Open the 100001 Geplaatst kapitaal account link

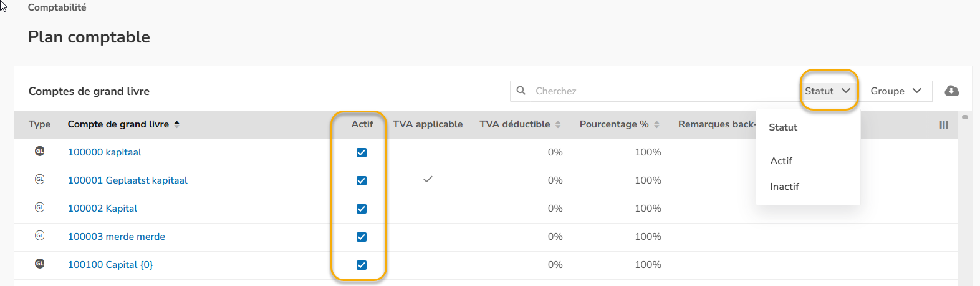coord(128,180)
